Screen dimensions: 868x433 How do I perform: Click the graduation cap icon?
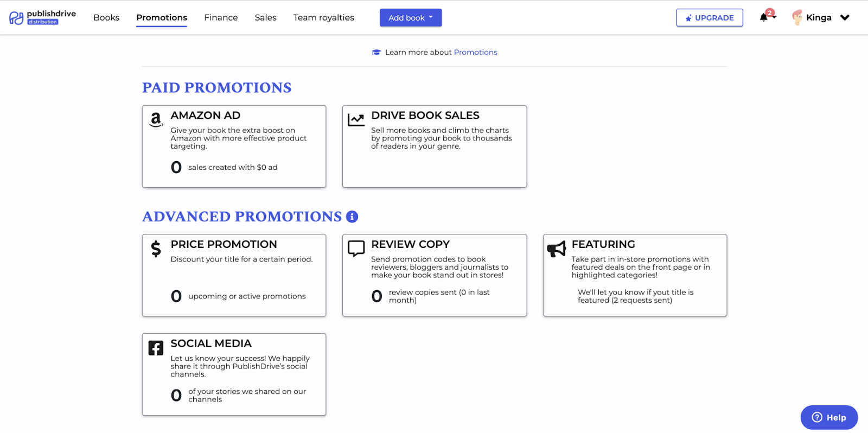(x=376, y=52)
